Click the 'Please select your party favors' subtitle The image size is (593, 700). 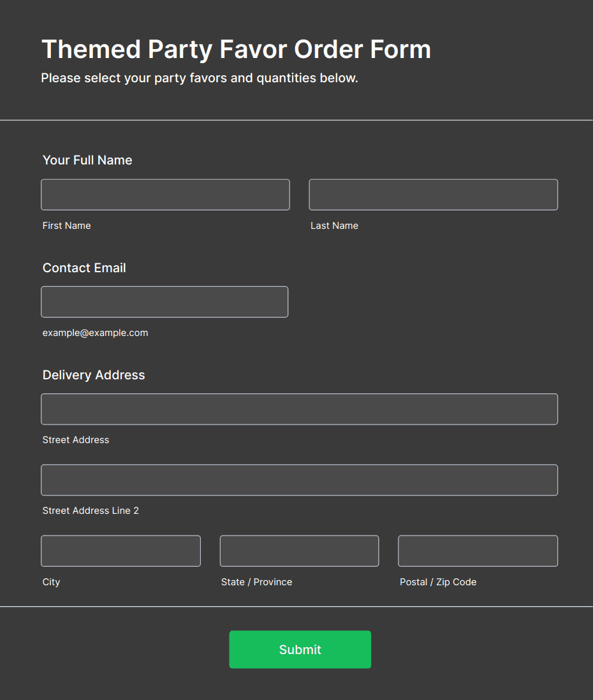coord(200,78)
